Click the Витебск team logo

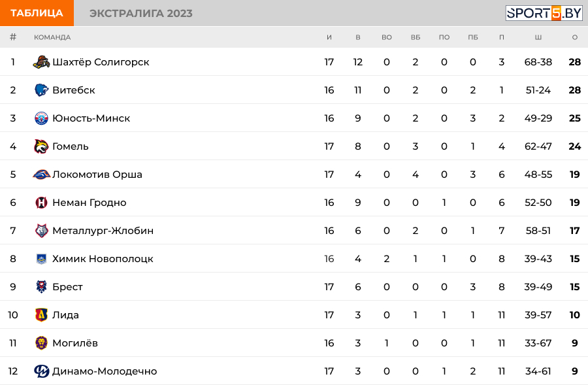point(41,90)
